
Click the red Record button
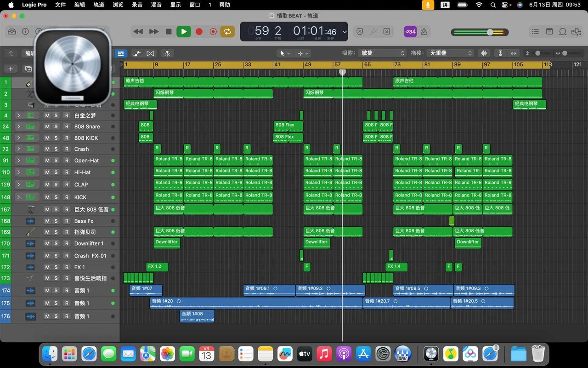click(x=199, y=32)
